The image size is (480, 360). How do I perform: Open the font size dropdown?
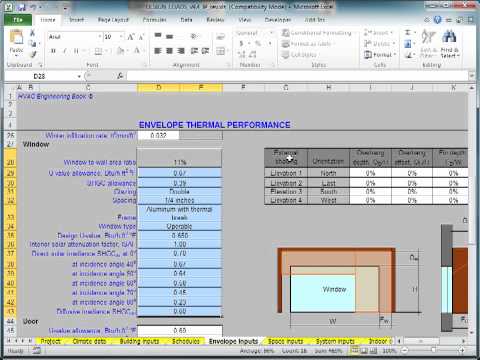pyautogui.click(x=121, y=36)
